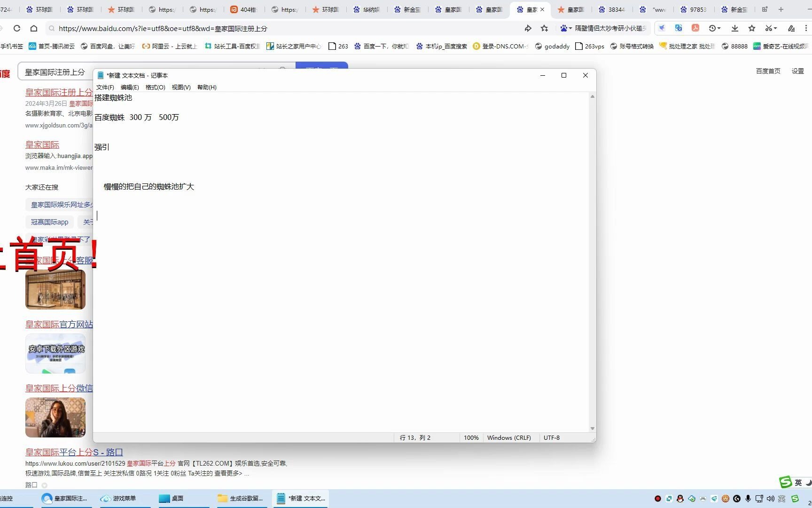Open 编辑(E) menu in Notepad
812x508 pixels.
[130, 87]
